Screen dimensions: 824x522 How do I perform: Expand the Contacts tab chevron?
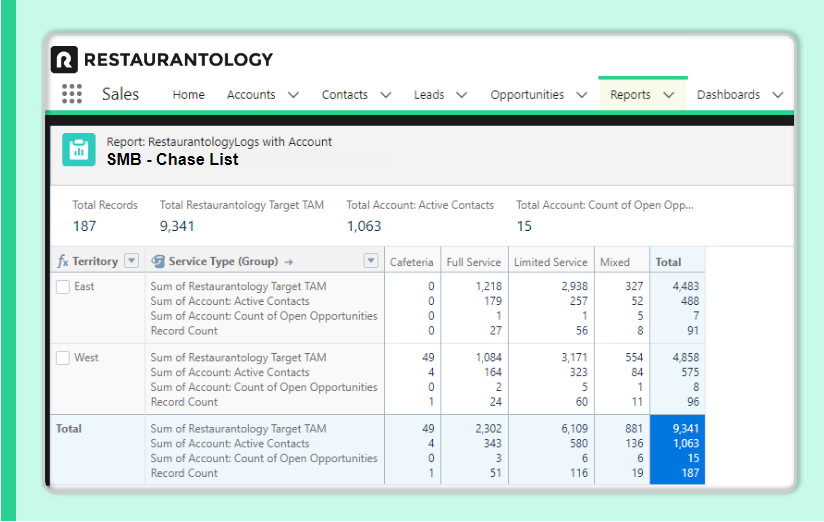[386, 95]
